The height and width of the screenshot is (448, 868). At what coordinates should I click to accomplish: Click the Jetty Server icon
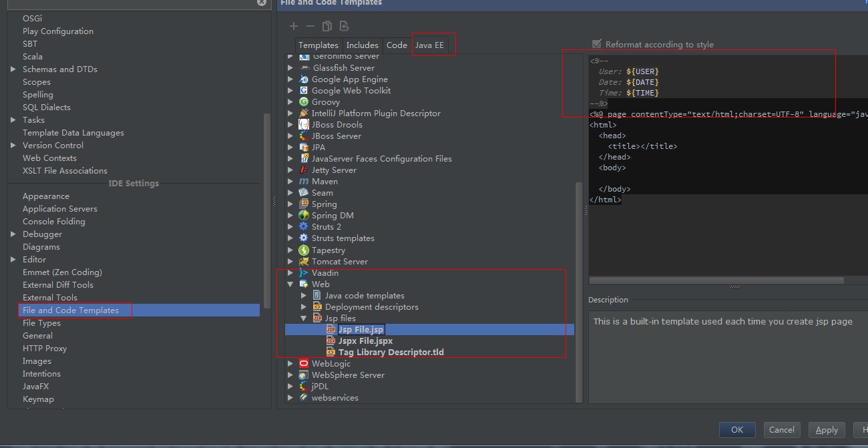tap(304, 170)
